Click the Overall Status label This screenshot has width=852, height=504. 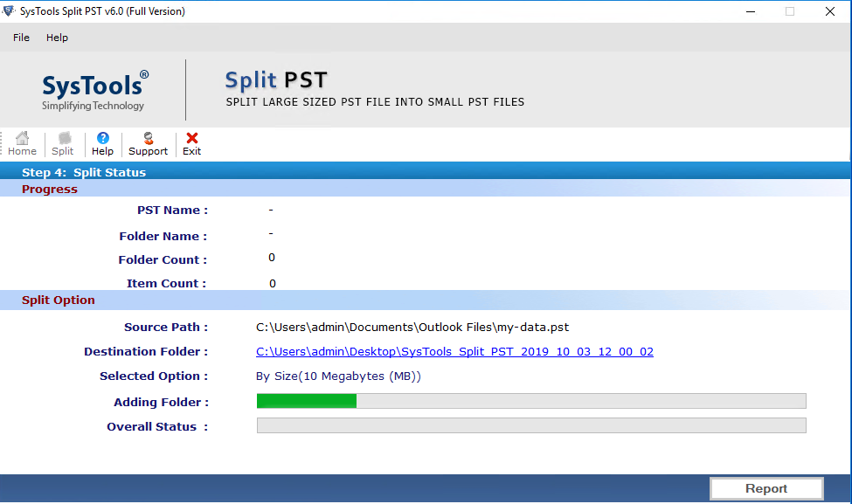coord(157,427)
